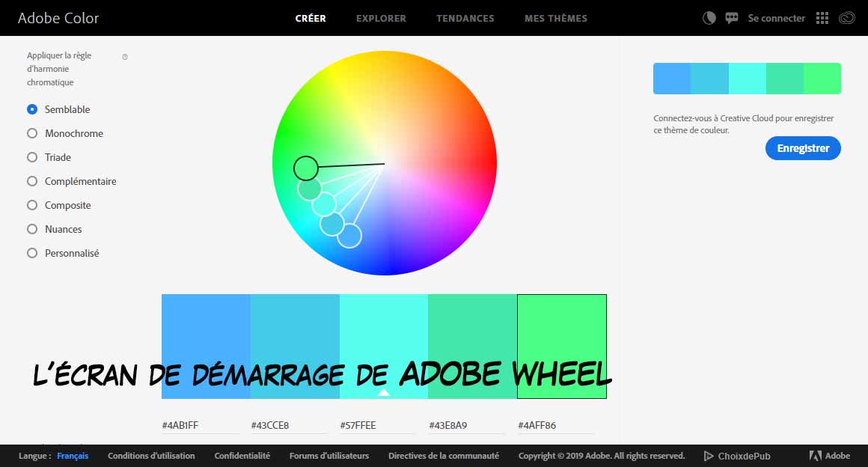Select the #43CCE8 large swatch
Viewport: 868px width, 467px height.
pyautogui.click(x=295, y=347)
